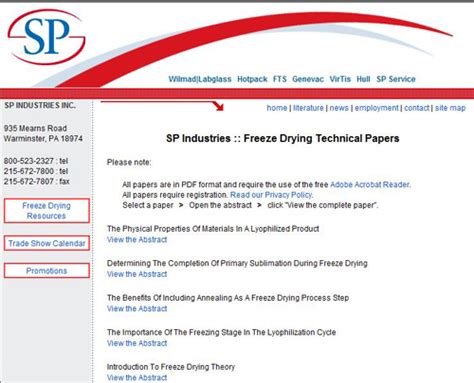Go to the FTS brand page
This screenshot has width=474, height=383.
(x=280, y=79)
